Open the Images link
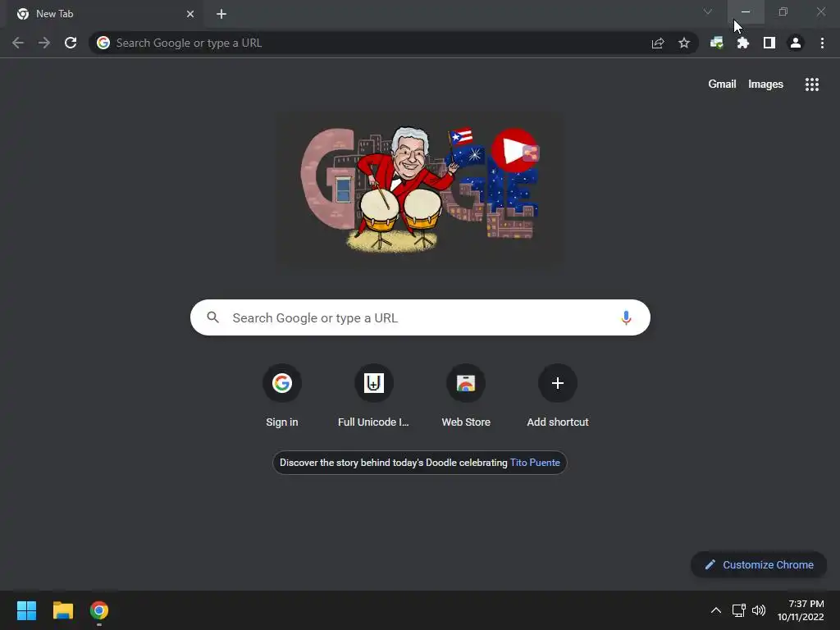The width and height of the screenshot is (840, 630). 765,84
